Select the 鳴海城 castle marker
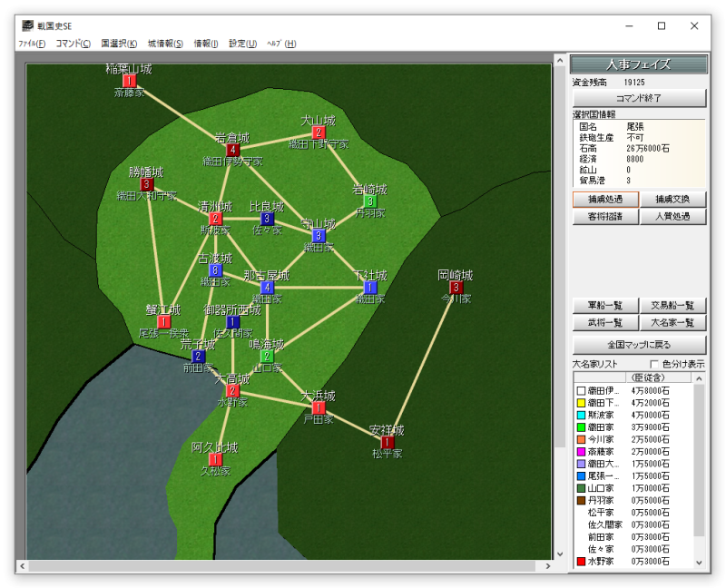The height and width of the screenshot is (588, 726). [267, 357]
